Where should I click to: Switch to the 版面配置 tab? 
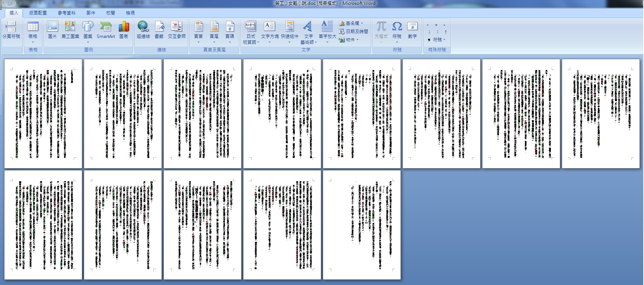pyautogui.click(x=38, y=13)
